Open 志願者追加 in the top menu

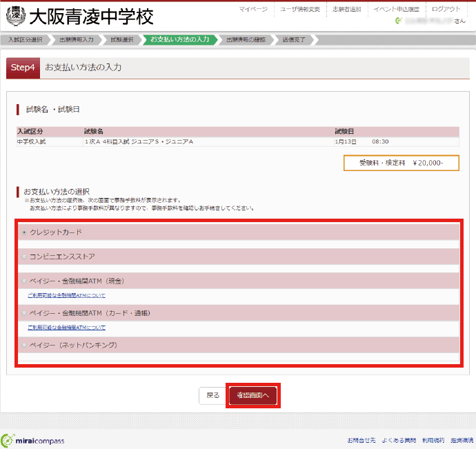(347, 9)
